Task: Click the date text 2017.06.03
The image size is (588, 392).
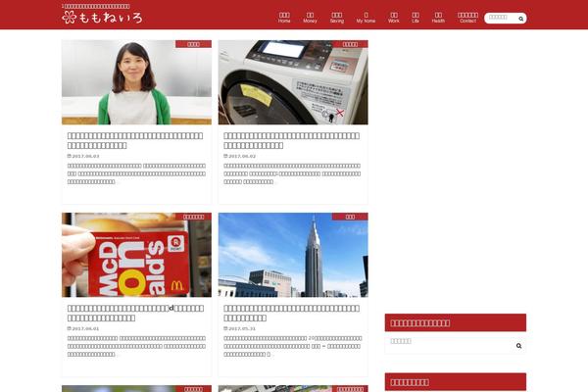Action: click(85, 156)
